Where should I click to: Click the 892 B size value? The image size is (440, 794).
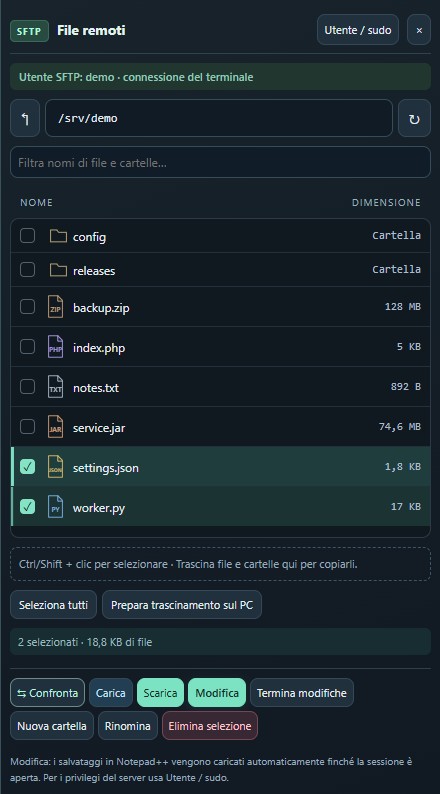point(406,386)
